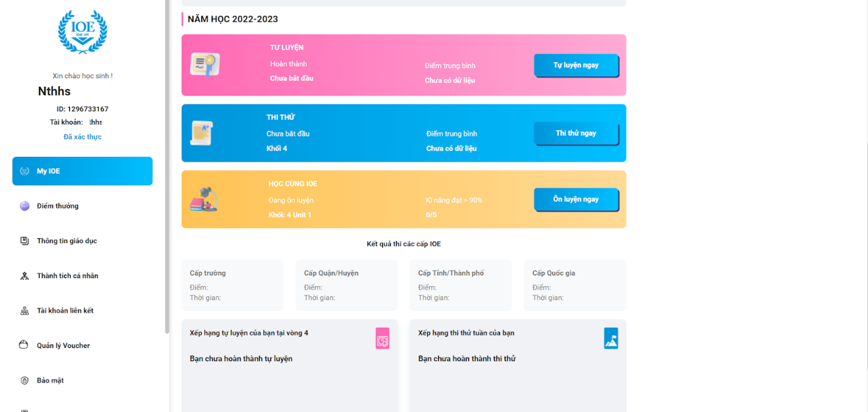
Task: Click the certificate icon in the Tự luyện card
Action: pyautogui.click(x=205, y=65)
